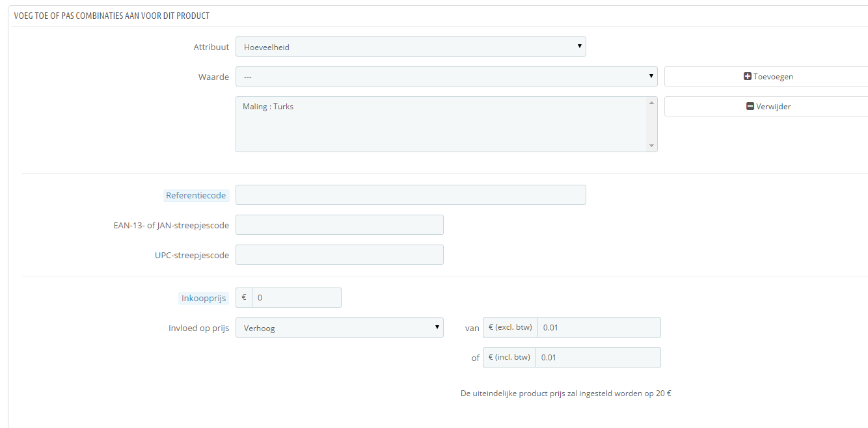The image size is (868, 428).
Task: Click the incl. btw price field
Action: [599, 358]
